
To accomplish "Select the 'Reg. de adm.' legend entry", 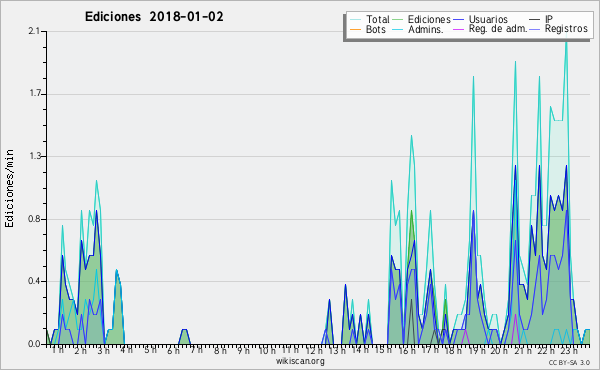I will click(x=498, y=29).
